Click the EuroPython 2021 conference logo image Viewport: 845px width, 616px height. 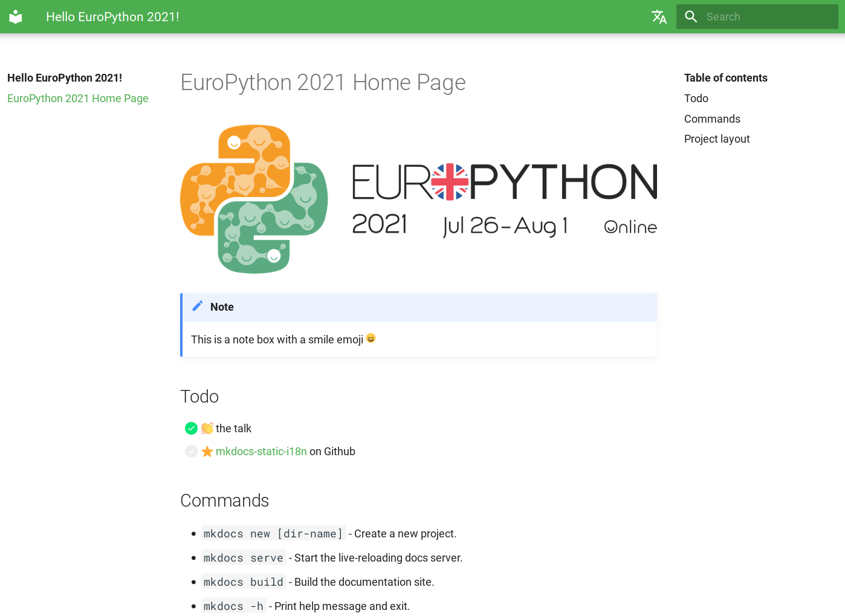[419, 198]
